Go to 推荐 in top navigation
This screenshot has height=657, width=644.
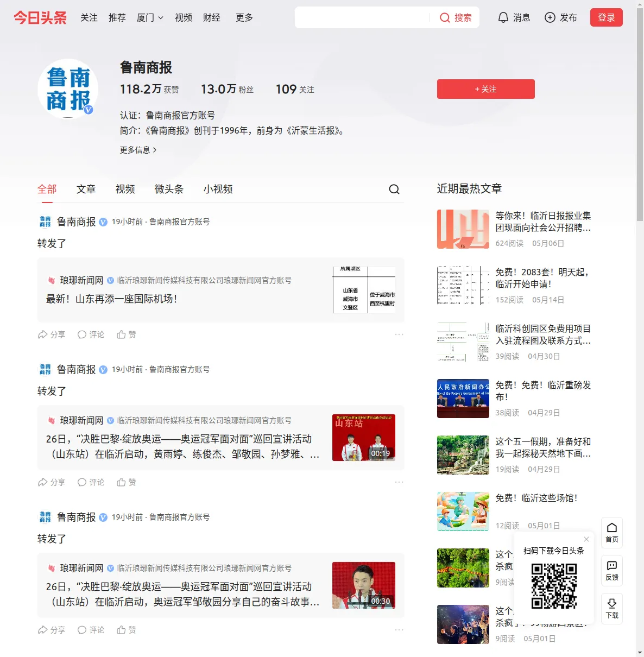[x=117, y=17]
